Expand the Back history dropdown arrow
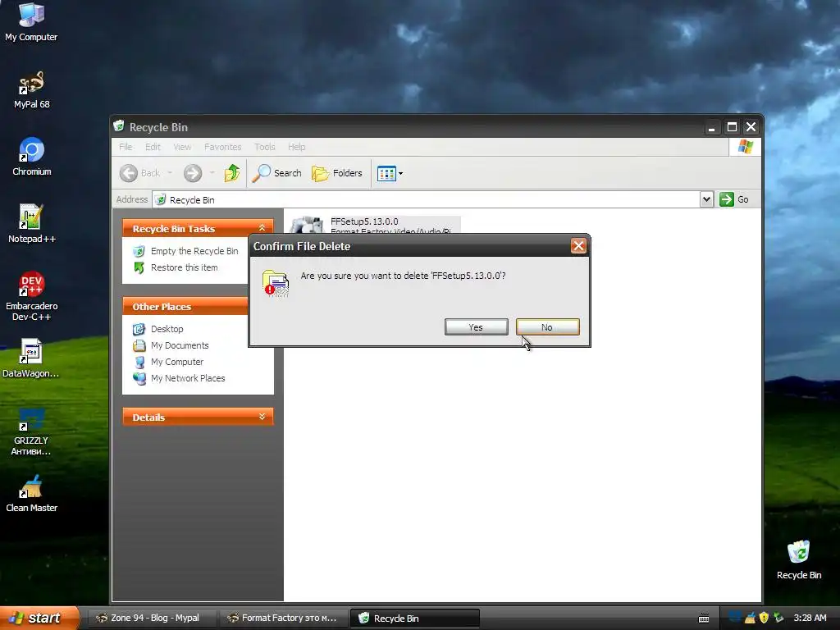 coord(170,173)
